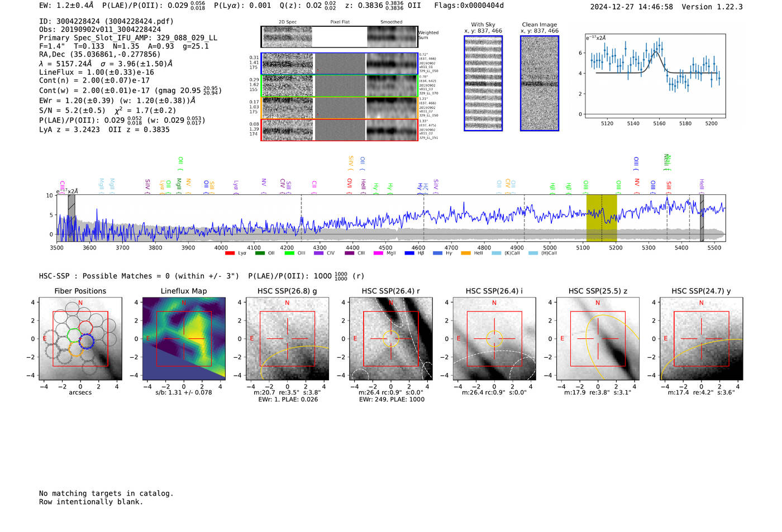This screenshot has width=782, height=532.
Task: Click the EWr: 249, PLAE: 1000 caption
Action: 392,399
